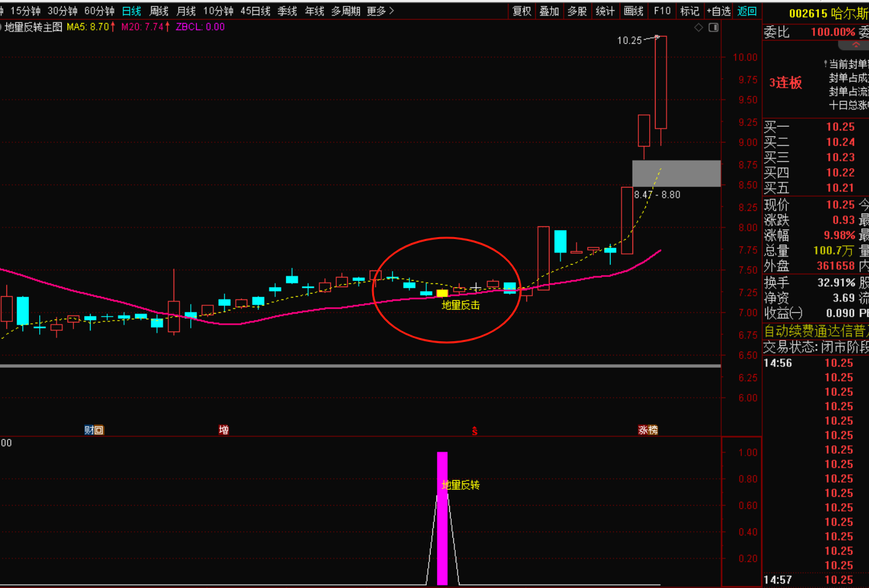
Task: Toggle 叠加 overlay comparison
Action: coord(550,11)
